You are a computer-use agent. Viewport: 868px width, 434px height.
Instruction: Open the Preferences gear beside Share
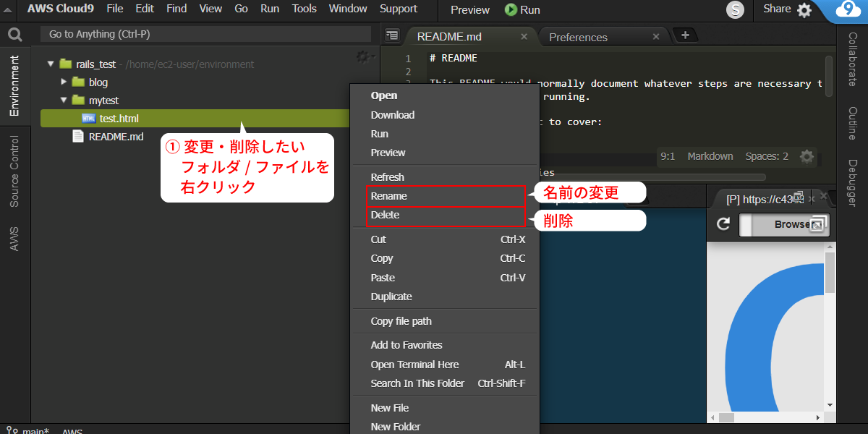[804, 10]
